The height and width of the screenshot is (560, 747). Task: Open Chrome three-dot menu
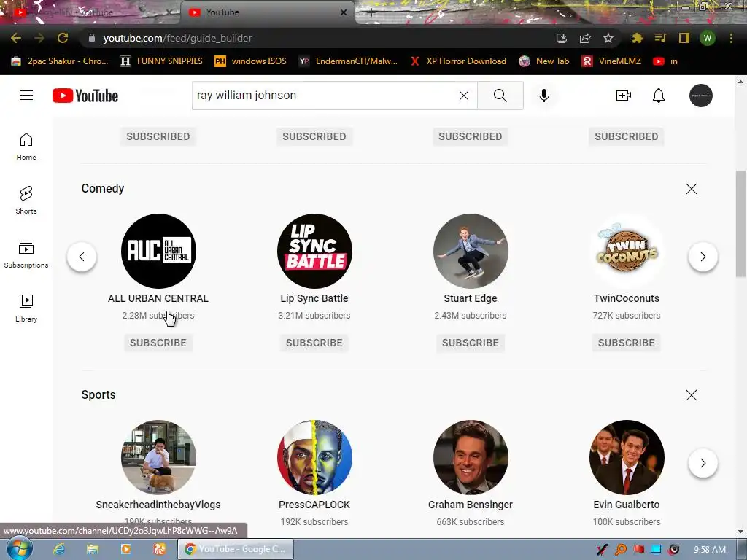(731, 38)
